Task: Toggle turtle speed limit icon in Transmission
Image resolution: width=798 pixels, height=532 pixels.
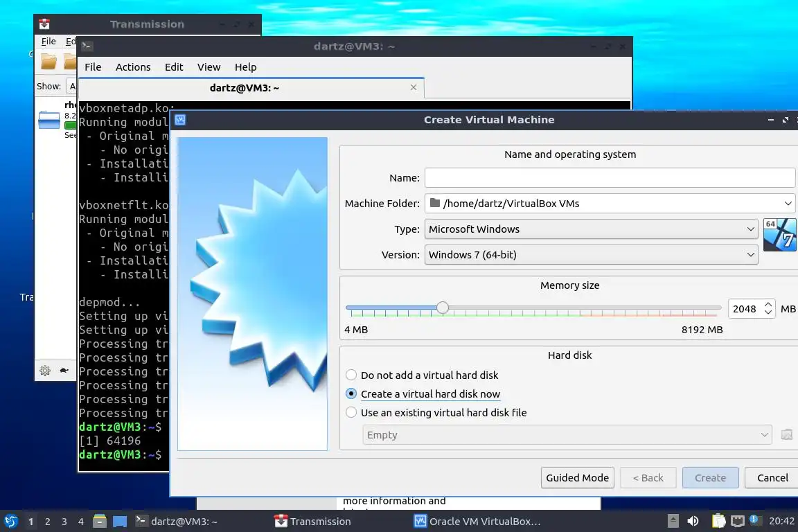Action: [x=64, y=371]
